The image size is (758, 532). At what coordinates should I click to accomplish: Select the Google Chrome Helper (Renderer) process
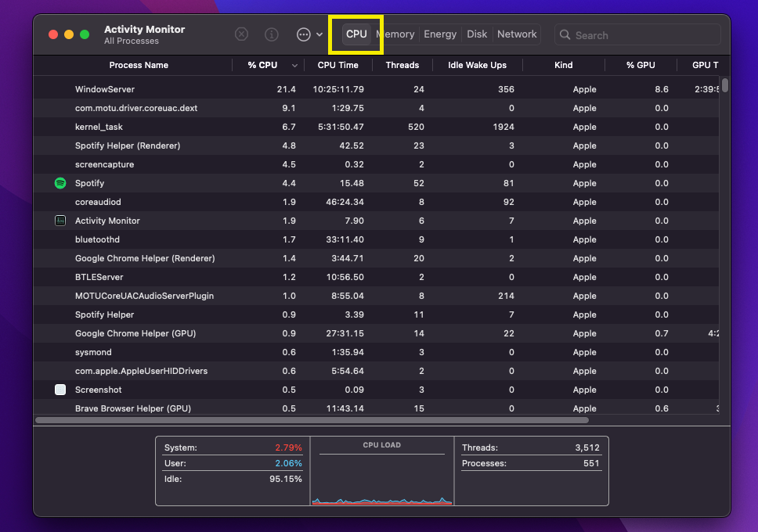(376, 258)
